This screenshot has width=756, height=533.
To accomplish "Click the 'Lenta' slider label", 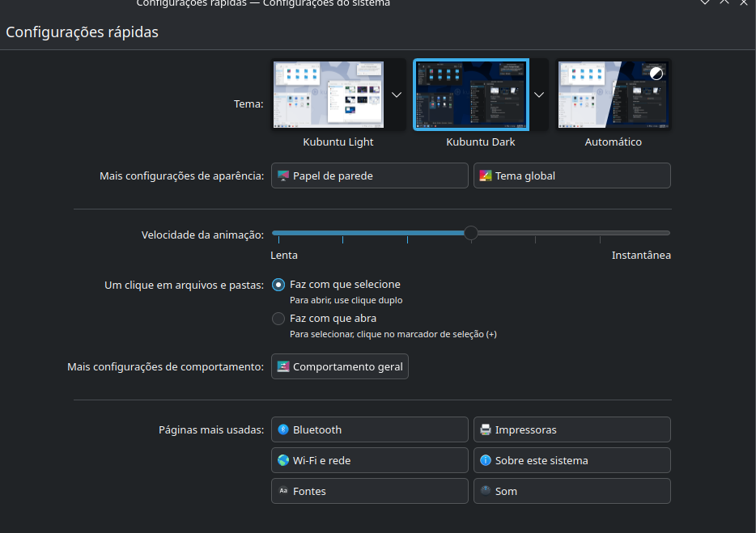I will pyautogui.click(x=284, y=255).
